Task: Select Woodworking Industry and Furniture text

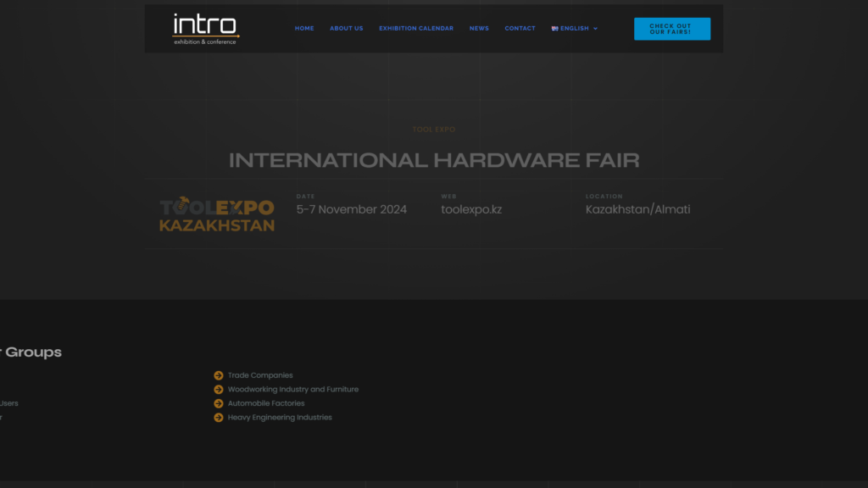Action: click(x=292, y=390)
